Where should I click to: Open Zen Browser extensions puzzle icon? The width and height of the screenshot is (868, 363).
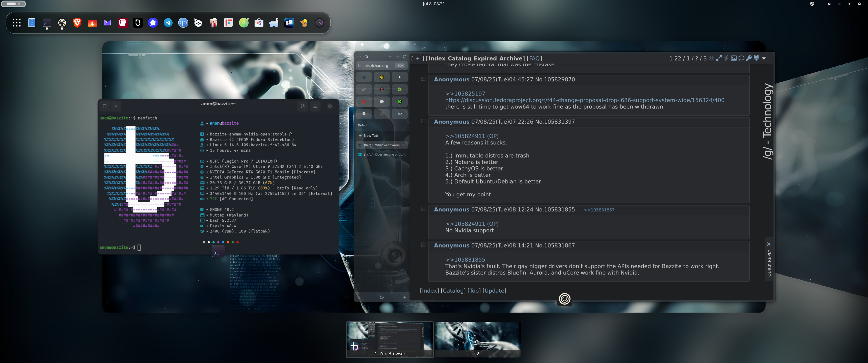366,56
